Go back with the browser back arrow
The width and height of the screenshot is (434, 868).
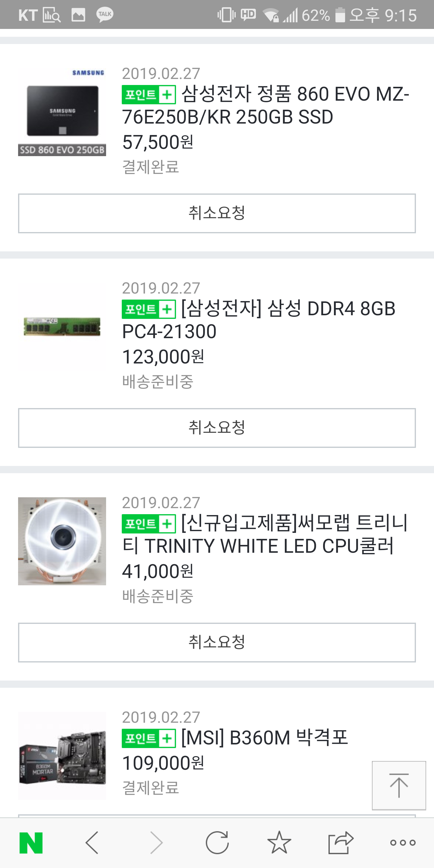pos(92,842)
